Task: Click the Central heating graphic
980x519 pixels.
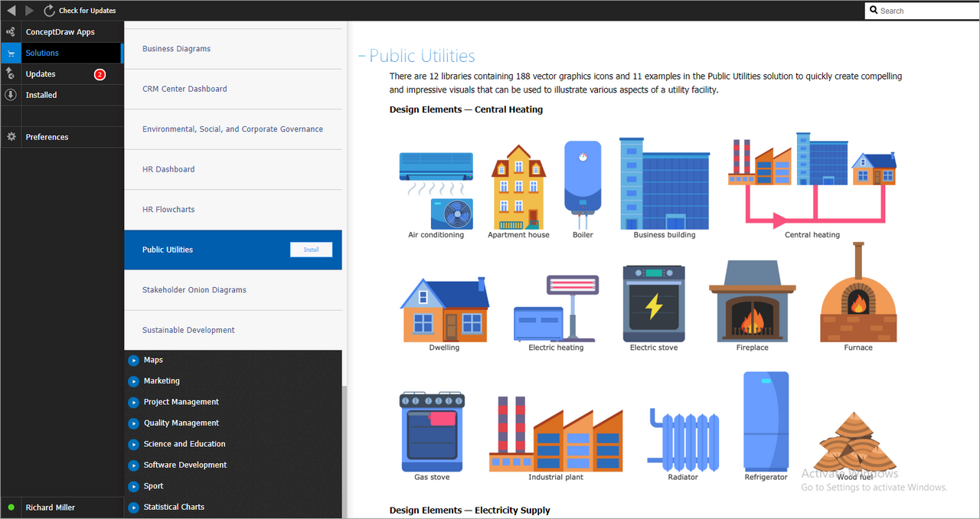Action: pyautogui.click(x=812, y=181)
